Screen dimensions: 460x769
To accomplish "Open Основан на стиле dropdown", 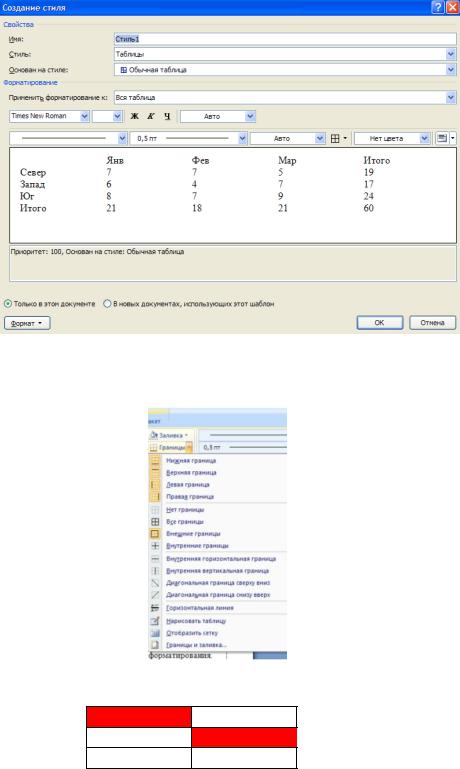I will (x=451, y=70).
